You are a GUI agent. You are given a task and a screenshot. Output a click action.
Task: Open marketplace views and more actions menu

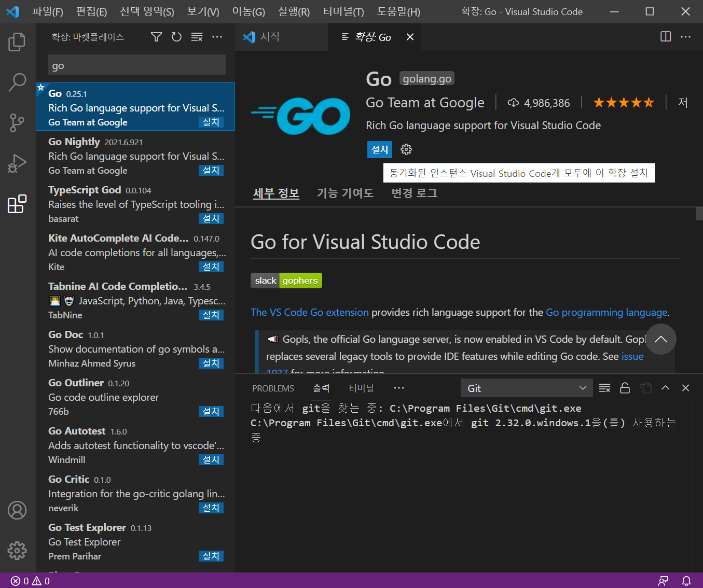217,37
